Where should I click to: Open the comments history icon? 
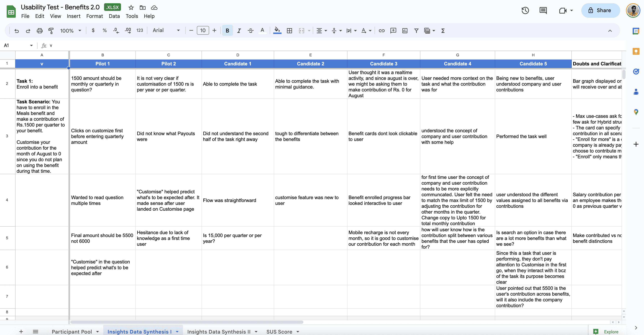[x=543, y=10]
